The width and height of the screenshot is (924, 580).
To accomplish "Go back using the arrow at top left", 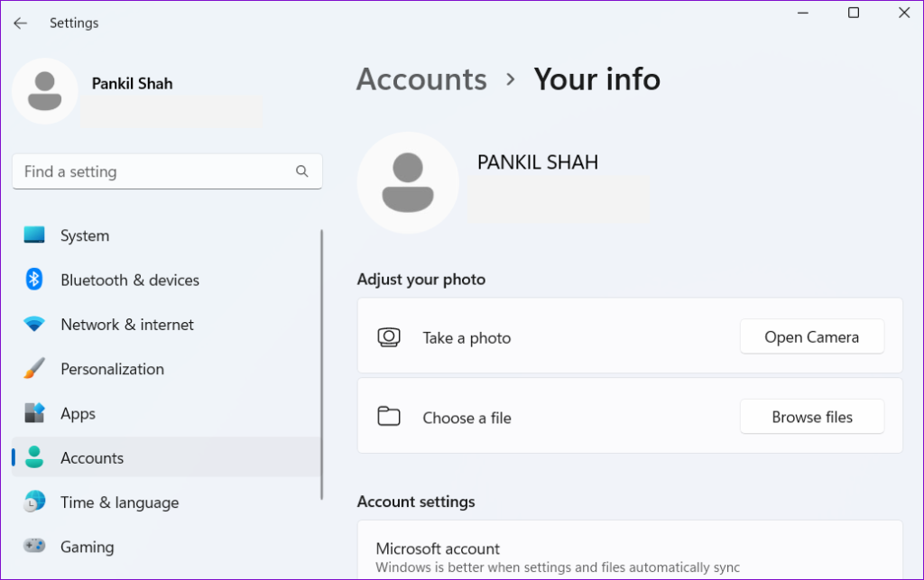I will (x=20, y=23).
